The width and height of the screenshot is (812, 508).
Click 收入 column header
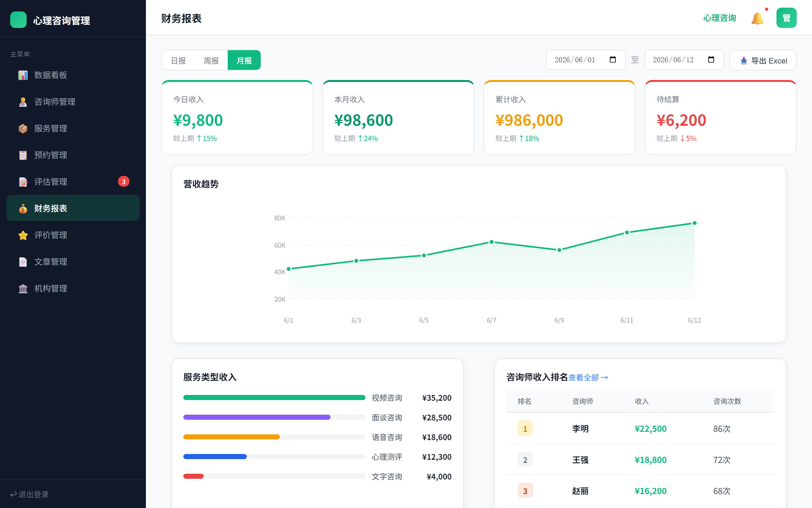(642, 401)
